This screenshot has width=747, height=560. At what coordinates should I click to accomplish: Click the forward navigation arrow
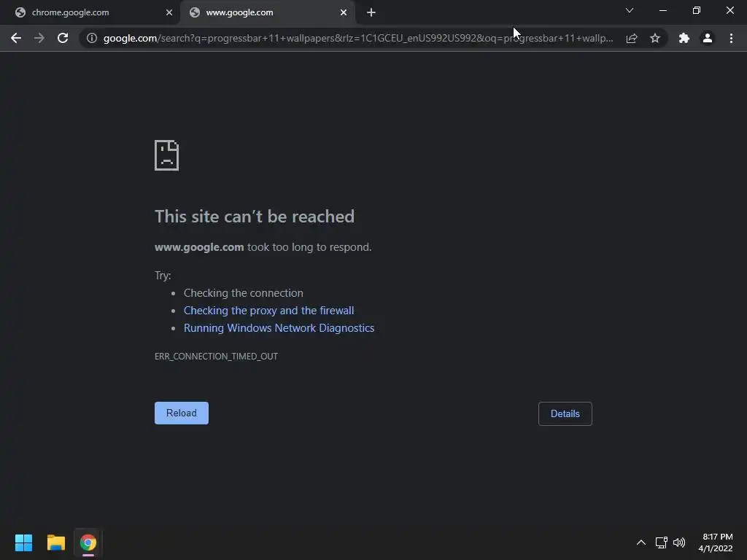[39, 38]
